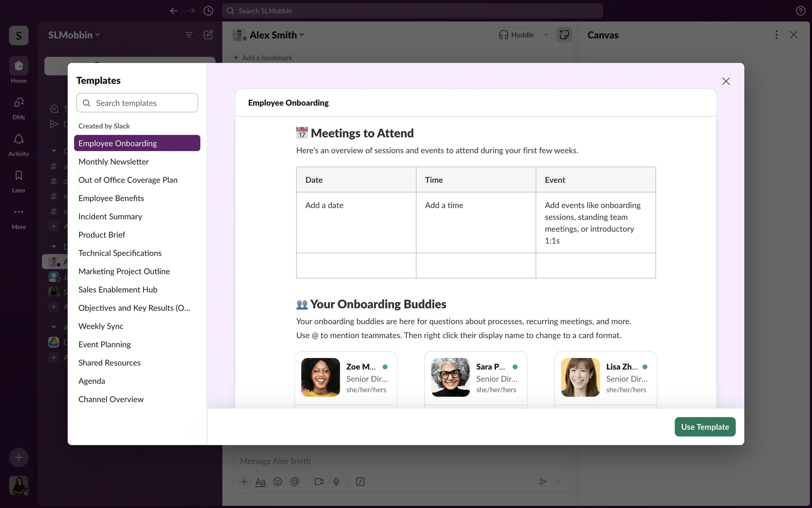Click the compose new message icon

tap(208, 35)
